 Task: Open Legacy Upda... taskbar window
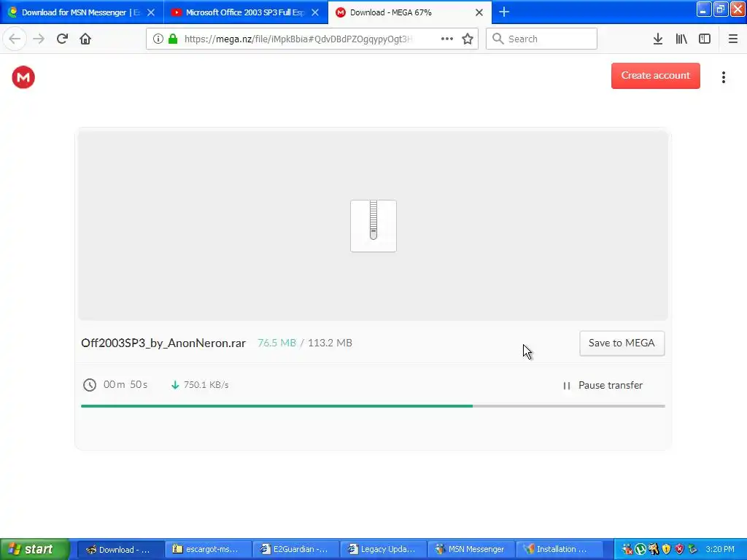click(383, 549)
